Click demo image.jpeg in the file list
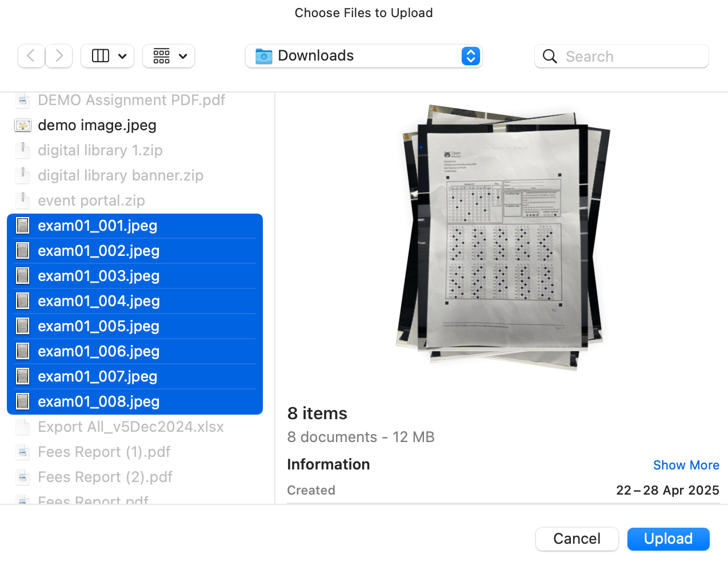728x562 pixels. pos(97,125)
